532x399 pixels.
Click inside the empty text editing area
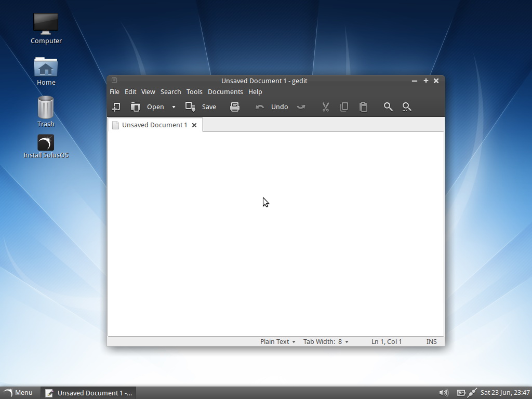(x=275, y=234)
